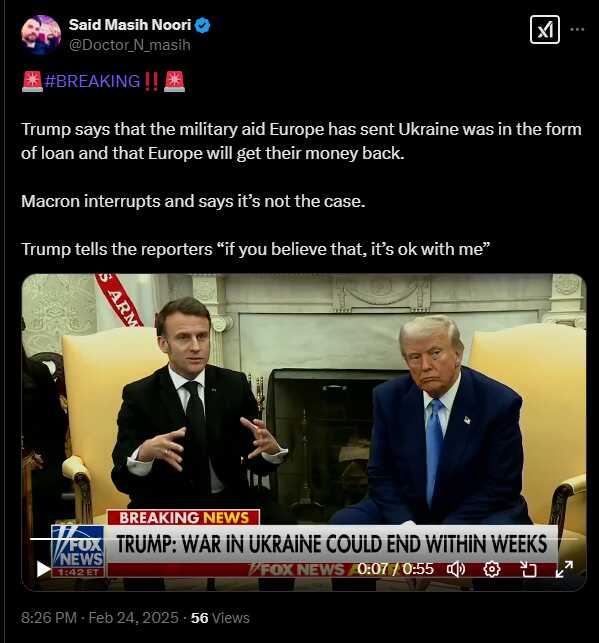Click the first siren emoji before #BREAKING

pyautogui.click(x=32, y=81)
